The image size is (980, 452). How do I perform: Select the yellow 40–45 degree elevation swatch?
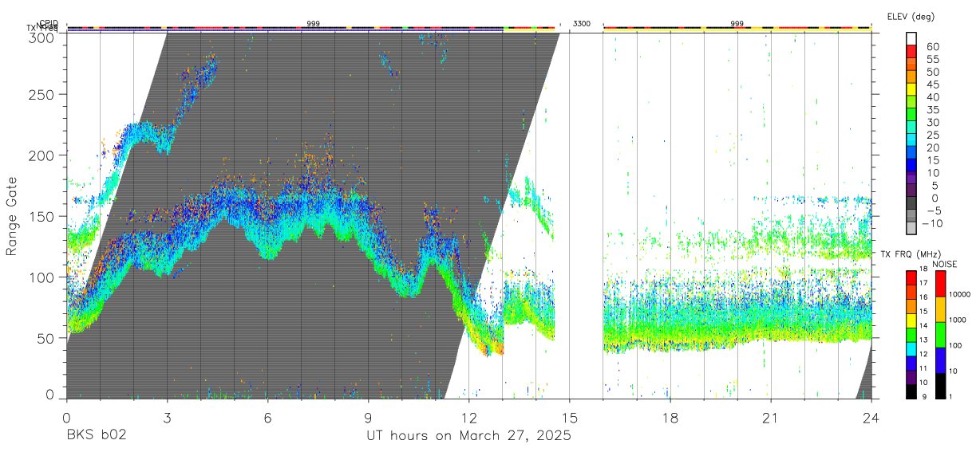(911, 91)
